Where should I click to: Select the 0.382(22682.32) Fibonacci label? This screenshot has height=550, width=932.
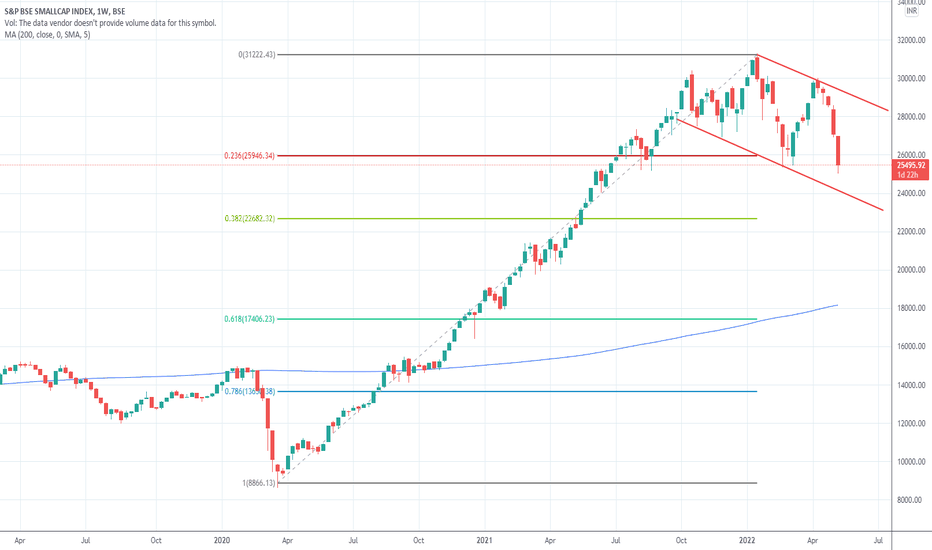coord(250,218)
